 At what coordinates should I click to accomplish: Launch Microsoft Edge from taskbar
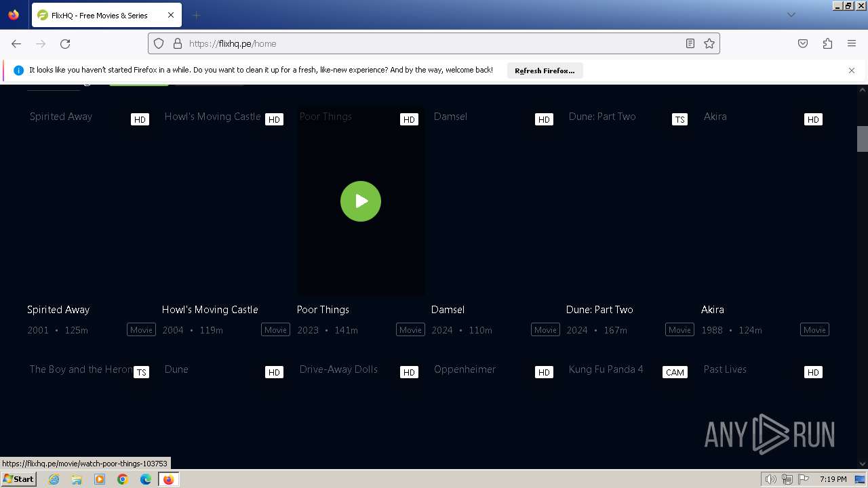pyautogui.click(x=146, y=479)
